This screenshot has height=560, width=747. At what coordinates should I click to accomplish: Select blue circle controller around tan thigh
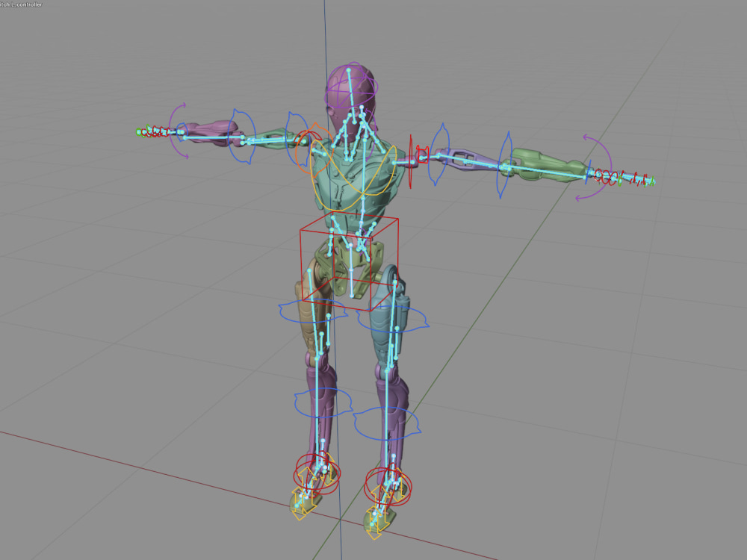[312, 311]
